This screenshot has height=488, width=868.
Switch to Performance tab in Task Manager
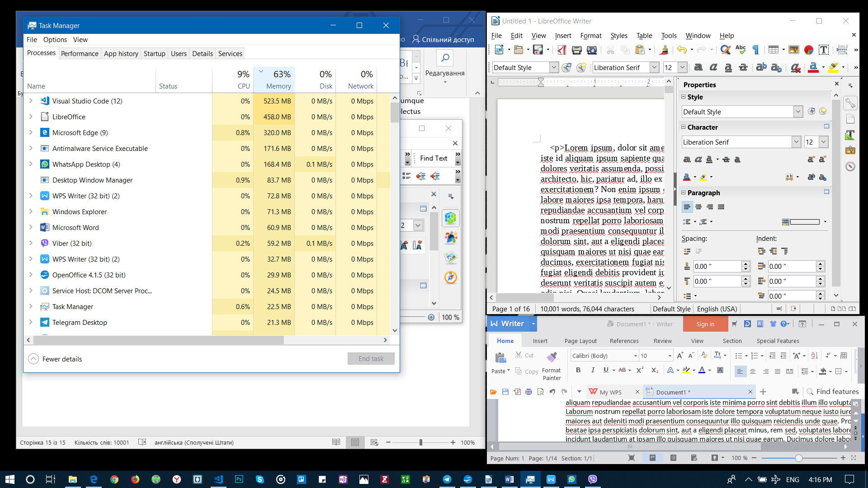click(80, 53)
